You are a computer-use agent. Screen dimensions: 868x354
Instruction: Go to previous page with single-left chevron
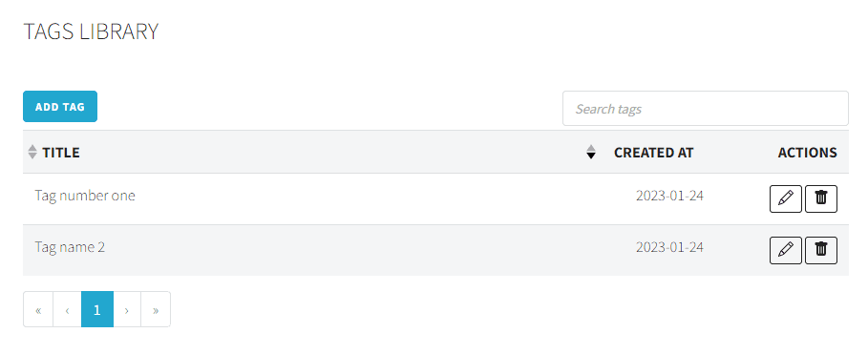click(68, 309)
